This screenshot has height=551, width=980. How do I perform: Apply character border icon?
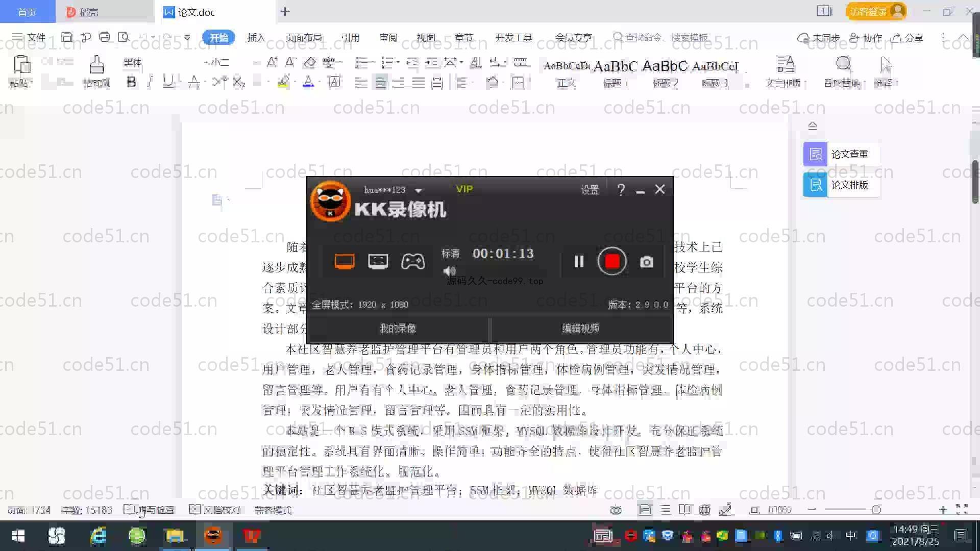[x=334, y=82]
